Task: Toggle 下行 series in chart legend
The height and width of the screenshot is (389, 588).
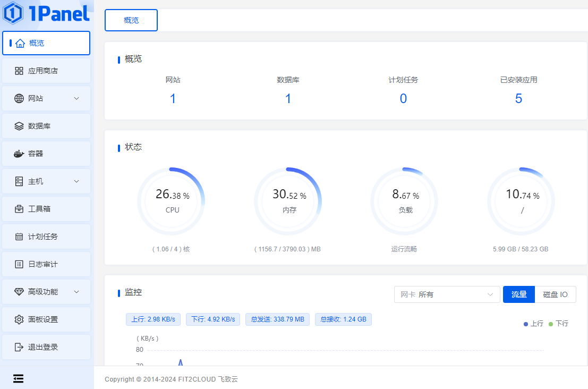Action: [558, 324]
